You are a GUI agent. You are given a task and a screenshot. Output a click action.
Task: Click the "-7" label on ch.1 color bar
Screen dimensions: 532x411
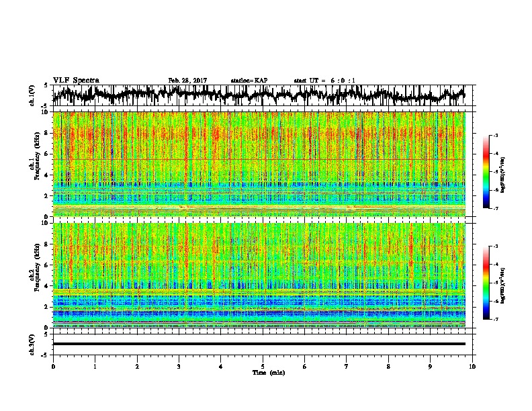[495, 208]
